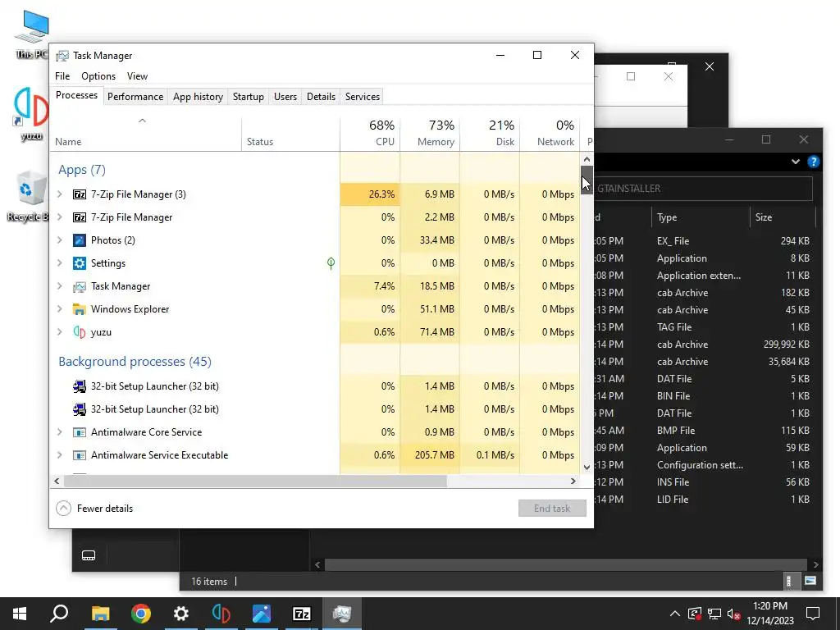Switch to 7-Zip in the taskbar
The width and height of the screenshot is (840, 630).
click(302, 614)
